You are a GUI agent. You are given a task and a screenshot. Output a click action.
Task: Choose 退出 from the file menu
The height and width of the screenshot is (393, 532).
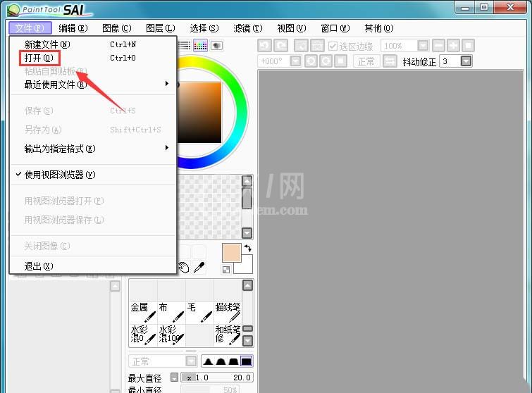tap(93, 266)
